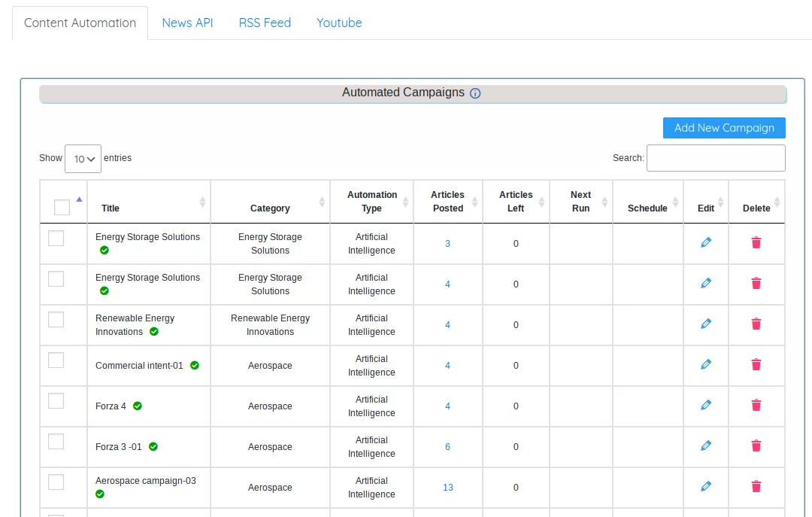Edit the first Energy Storage Solutions campaign with 3 articles
Screen dimensions: 812x517
tap(706, 242)
